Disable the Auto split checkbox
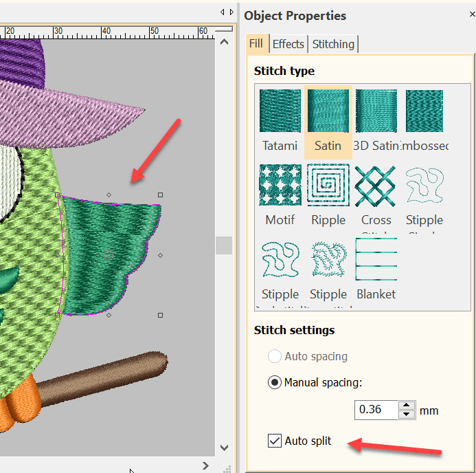This screenshot has height=473, width=476. pos(275,441)
